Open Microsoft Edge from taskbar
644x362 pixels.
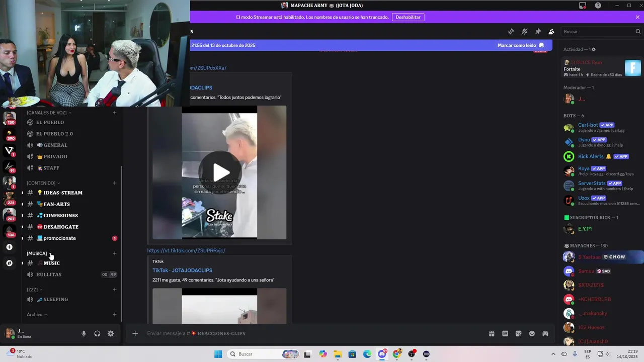pos(367,354)
